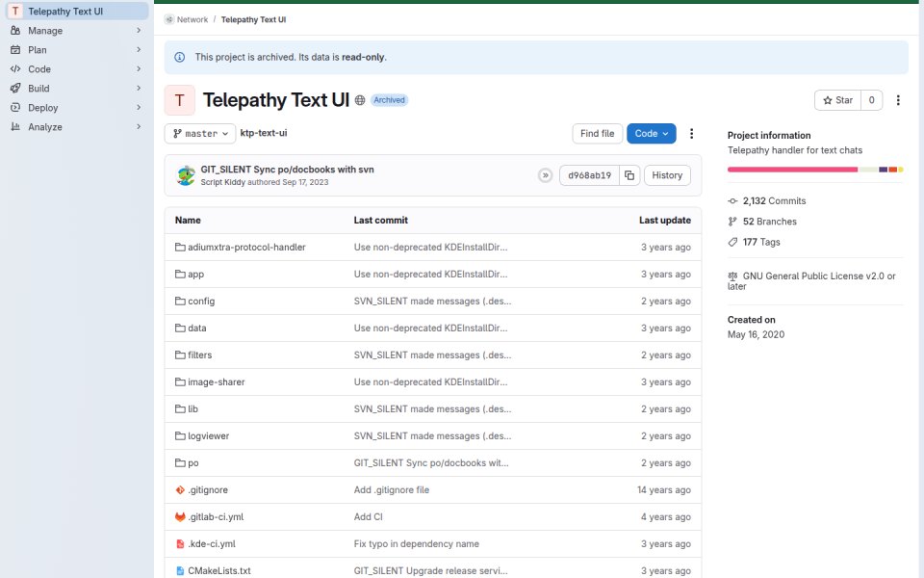This screenshot has height=578, width=924.
Task: Click the languages color bar
Action: click(x=815, y=170)
